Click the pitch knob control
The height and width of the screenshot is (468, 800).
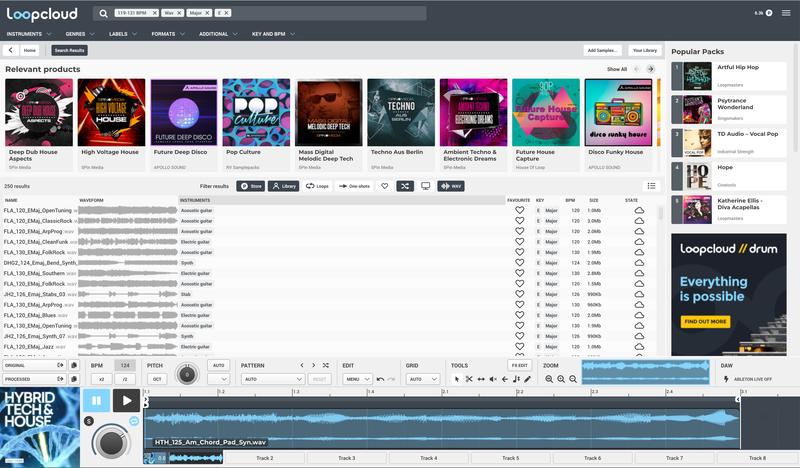click(x=186, y=374)
